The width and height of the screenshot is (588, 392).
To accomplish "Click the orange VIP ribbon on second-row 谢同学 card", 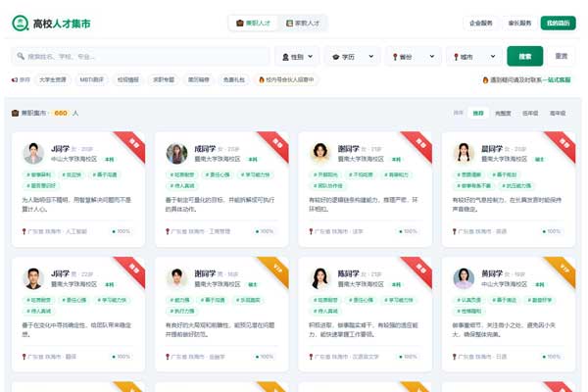I will pos(275,269).
